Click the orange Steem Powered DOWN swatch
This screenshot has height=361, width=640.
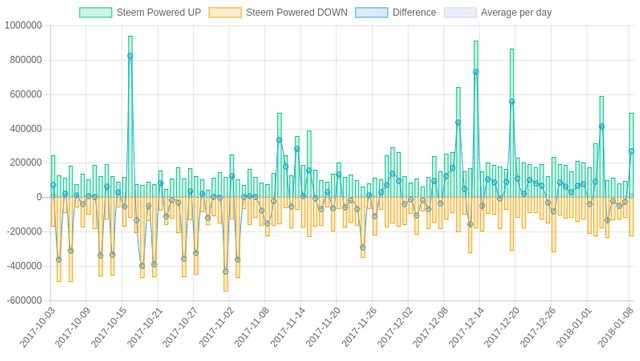(225, 13)
